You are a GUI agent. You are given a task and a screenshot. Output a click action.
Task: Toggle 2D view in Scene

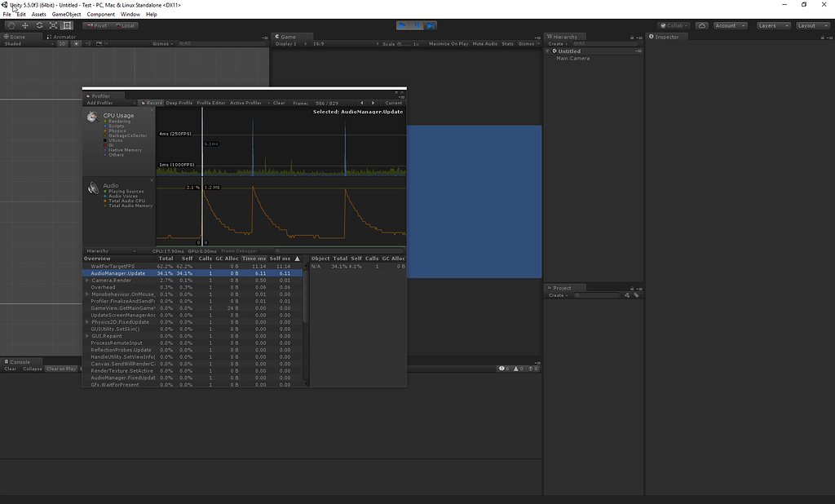click(62, 43)
